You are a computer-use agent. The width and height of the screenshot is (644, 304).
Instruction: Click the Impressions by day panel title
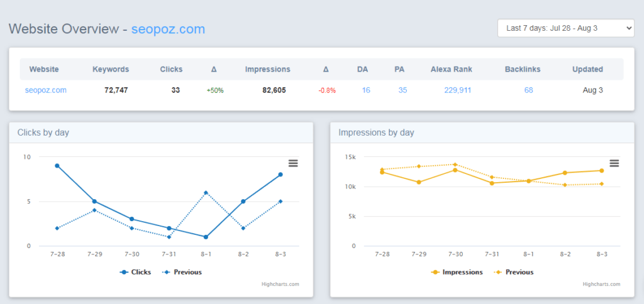(x=376, y=133)
